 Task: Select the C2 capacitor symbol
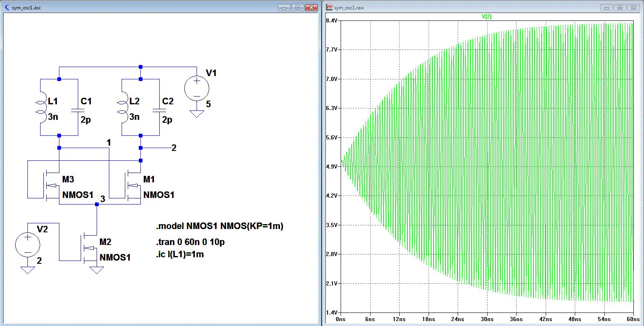click(x=159, y=110)
